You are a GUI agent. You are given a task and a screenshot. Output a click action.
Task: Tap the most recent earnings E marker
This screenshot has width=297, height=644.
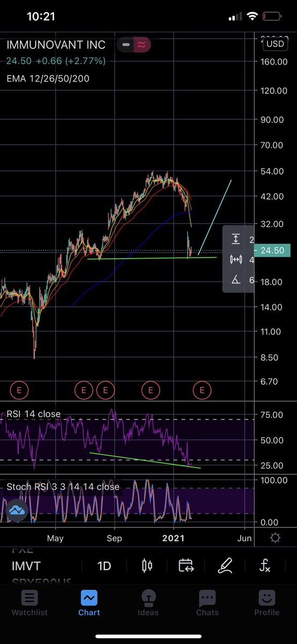(x=202, y=390)
